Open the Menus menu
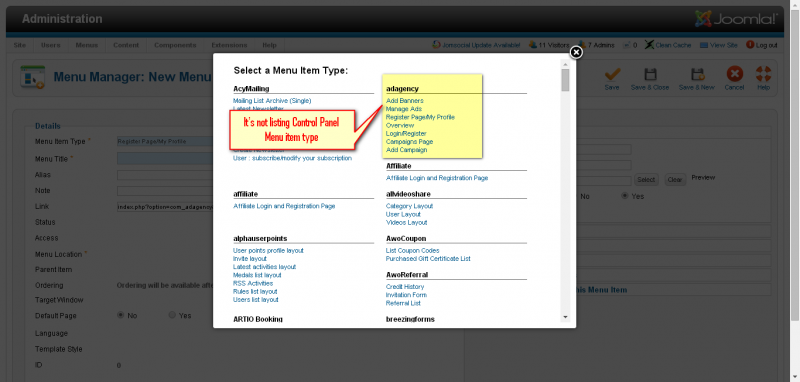800x382 pixels. pos(87,45)
